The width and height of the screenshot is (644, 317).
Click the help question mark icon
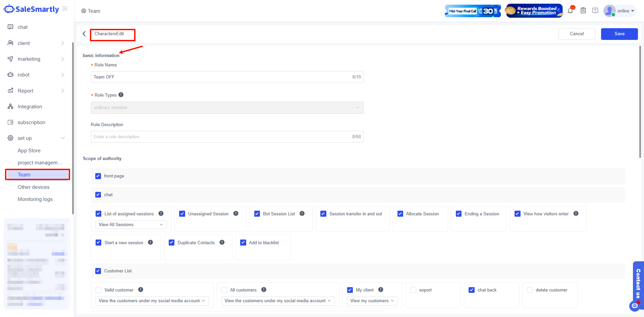pyautogui.click(x=595, y=11)
